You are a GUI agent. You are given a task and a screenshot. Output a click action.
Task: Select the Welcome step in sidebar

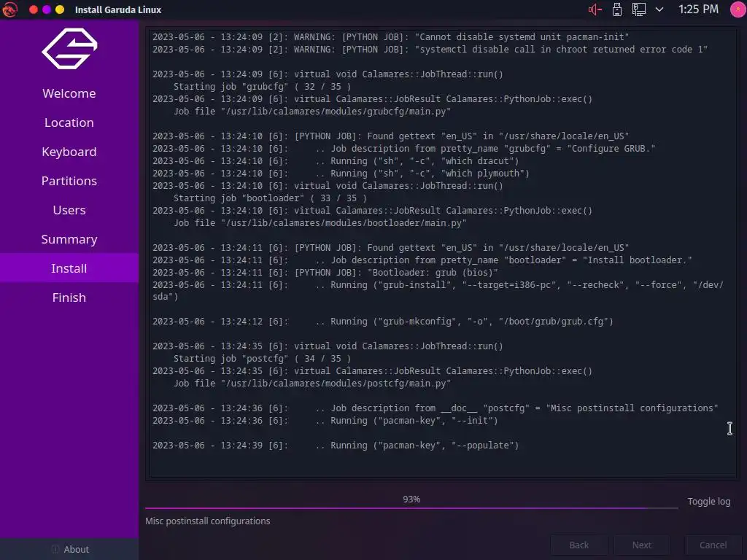pos(69,93)
